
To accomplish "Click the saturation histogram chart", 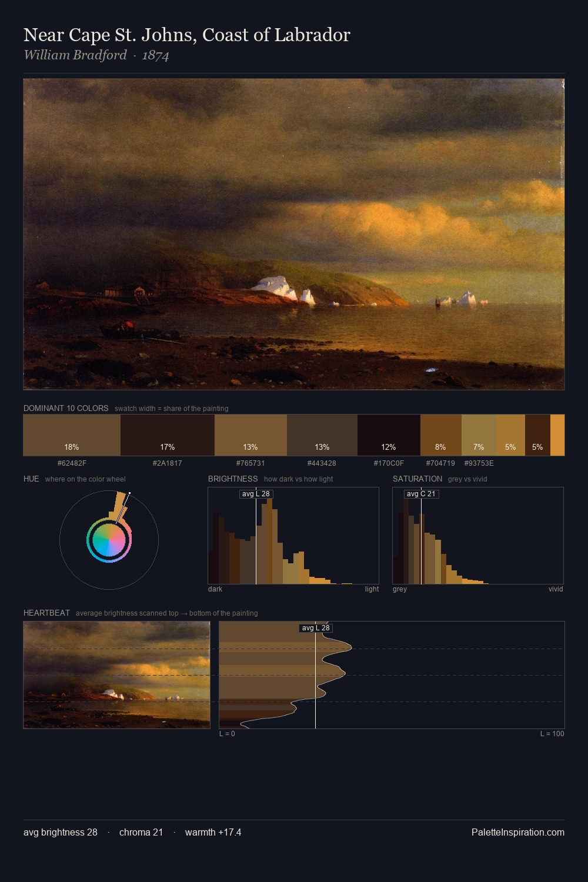I will click(x=478, y=536).
